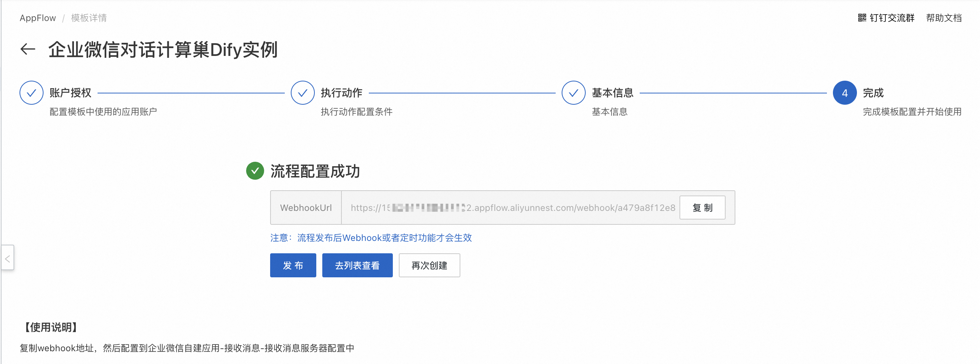Expand the collapsed left sidebar handle
The height and width of the screenshot is (364, 980).
7,257
